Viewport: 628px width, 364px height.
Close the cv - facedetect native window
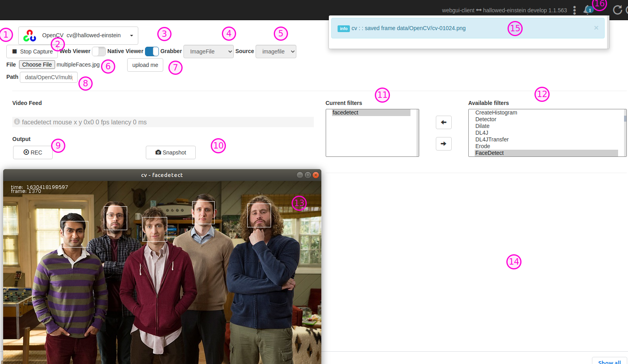point(316,175)
